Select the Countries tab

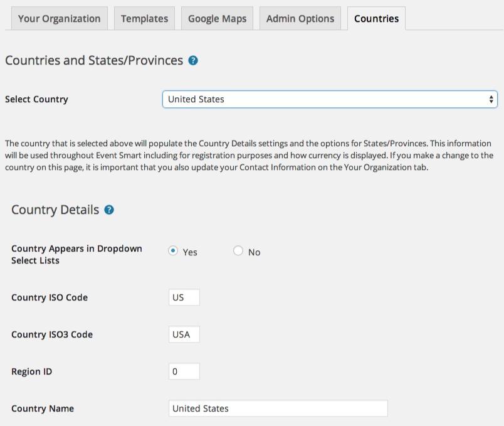[376, 19]
